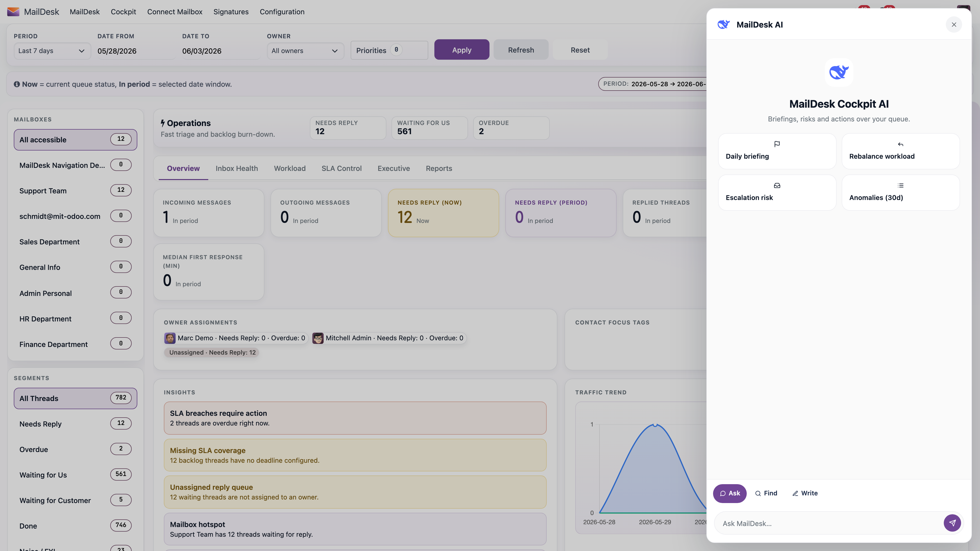This screenshot has height=551, width=980.
Task: Open the Period 'Last 7 days' dropdown
Action: tap(52, 51)
